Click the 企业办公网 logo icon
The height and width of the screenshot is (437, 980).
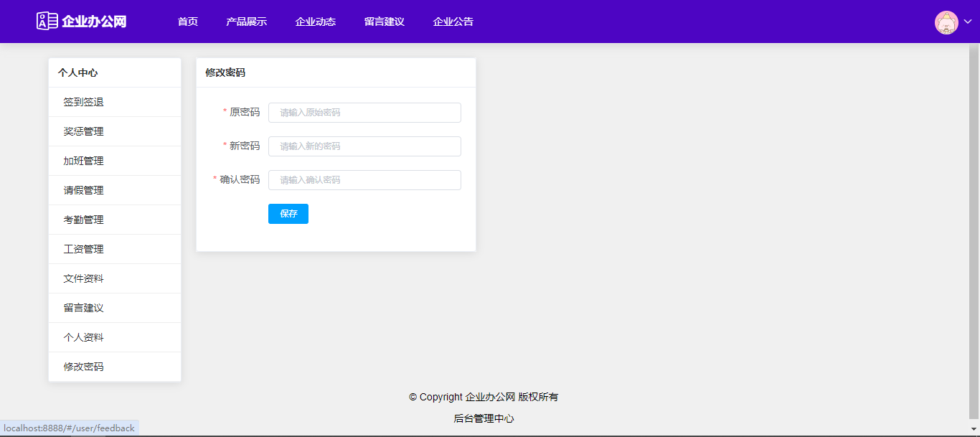[47, 22]
